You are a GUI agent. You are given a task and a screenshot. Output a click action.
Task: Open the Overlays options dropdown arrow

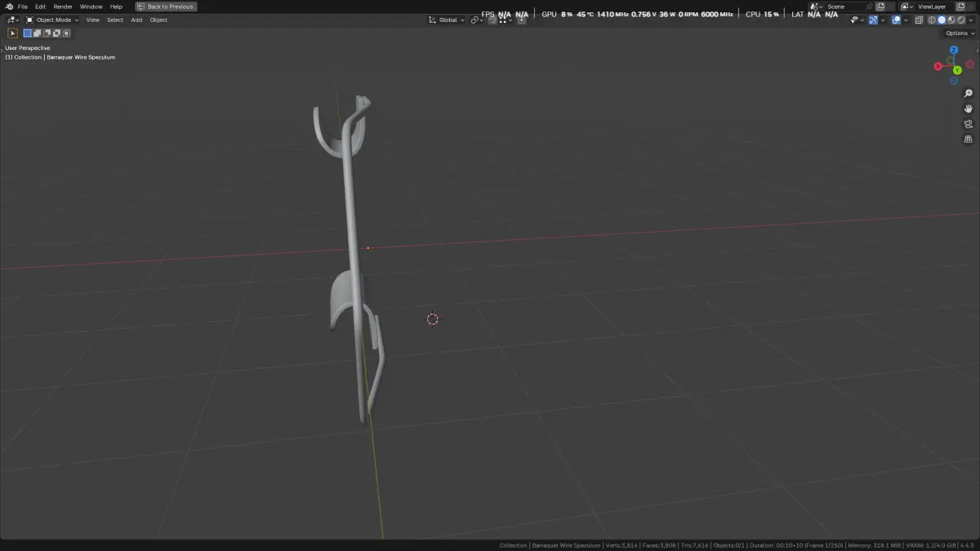(x=906, y=20)
